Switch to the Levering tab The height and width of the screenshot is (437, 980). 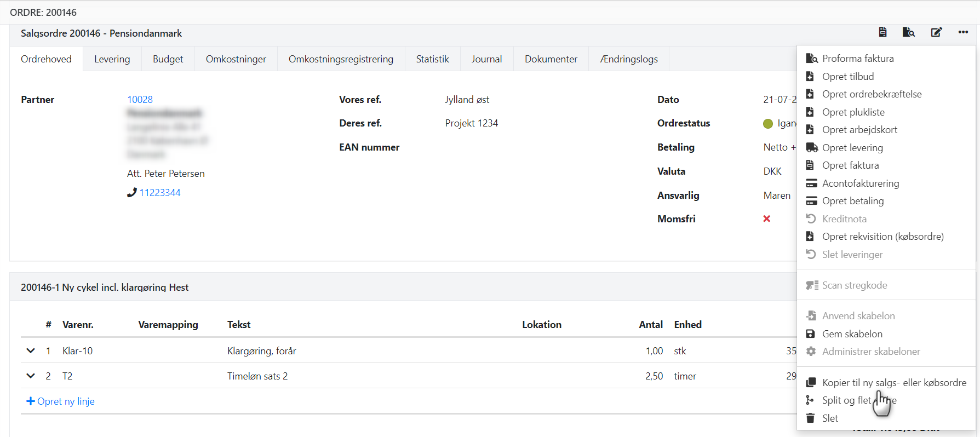112,59
